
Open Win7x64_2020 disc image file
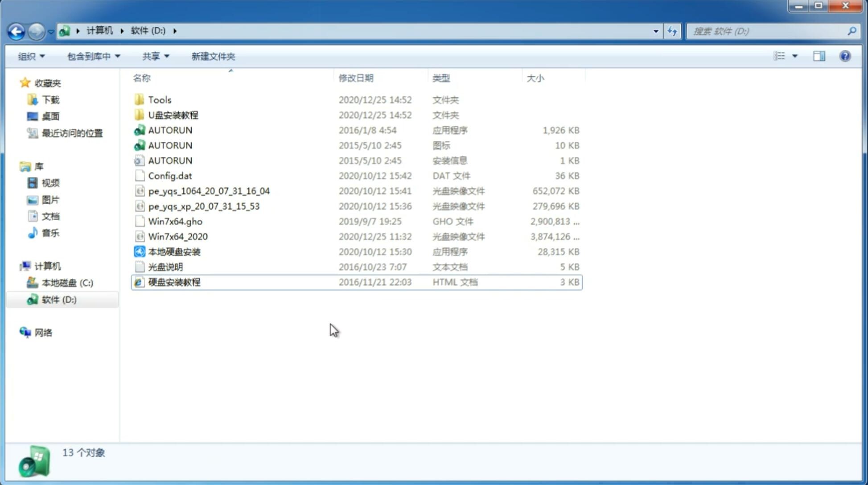(178, 237)
